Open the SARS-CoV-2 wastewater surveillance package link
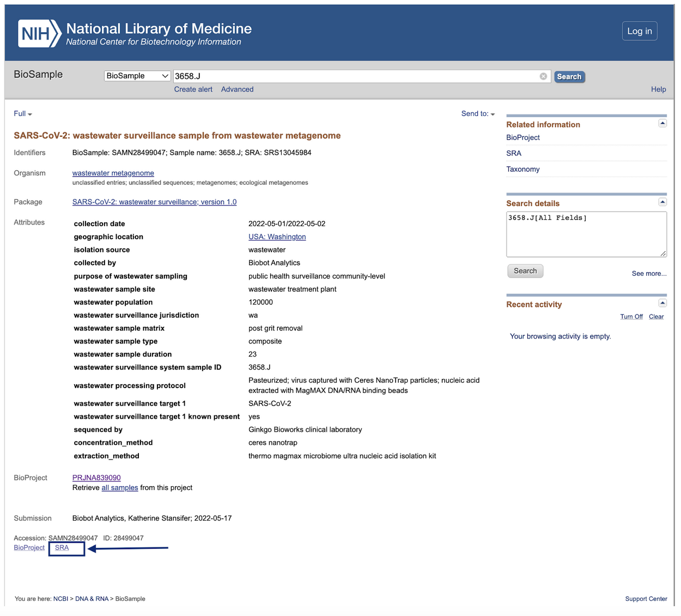The height and width of the screenshot is (616, 681). [154, 202]
